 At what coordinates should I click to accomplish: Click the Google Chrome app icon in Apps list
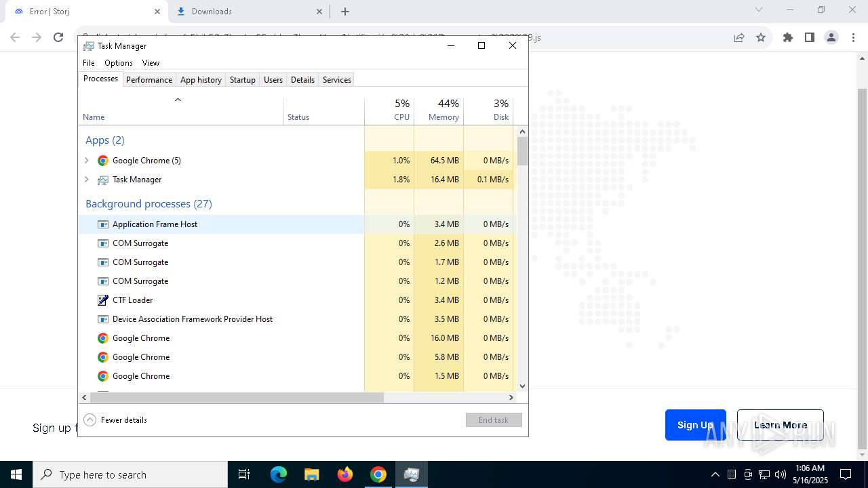(103, 161)
